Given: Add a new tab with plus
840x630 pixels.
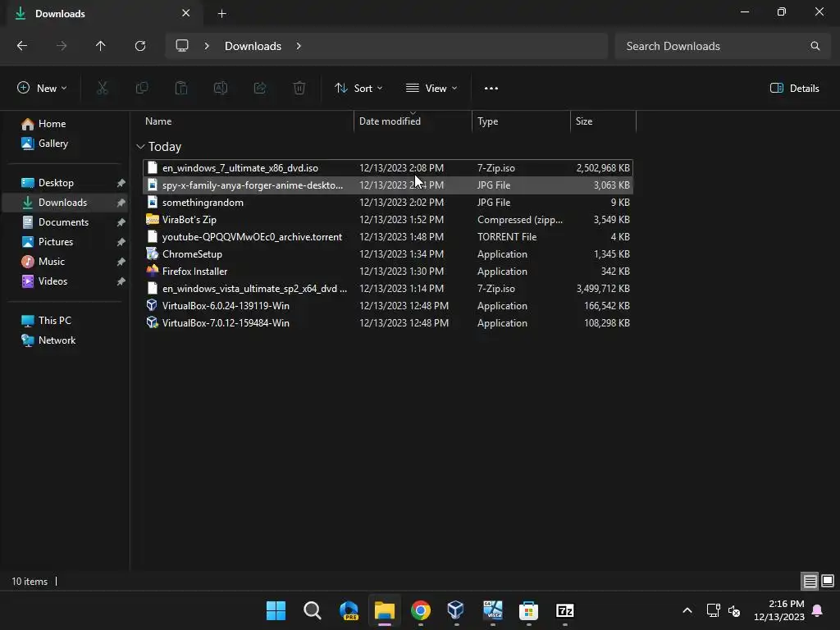Looking at the screenshot, I should tap(221, 14).
